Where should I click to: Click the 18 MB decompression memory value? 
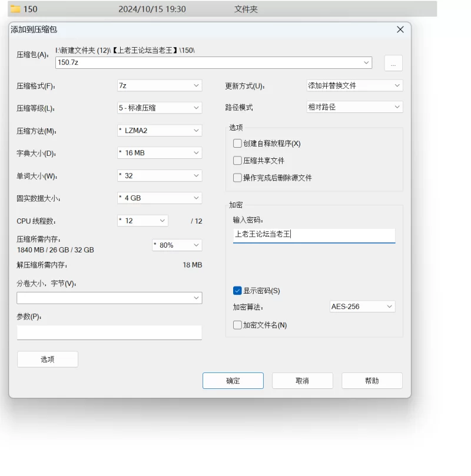pos(192,265)
